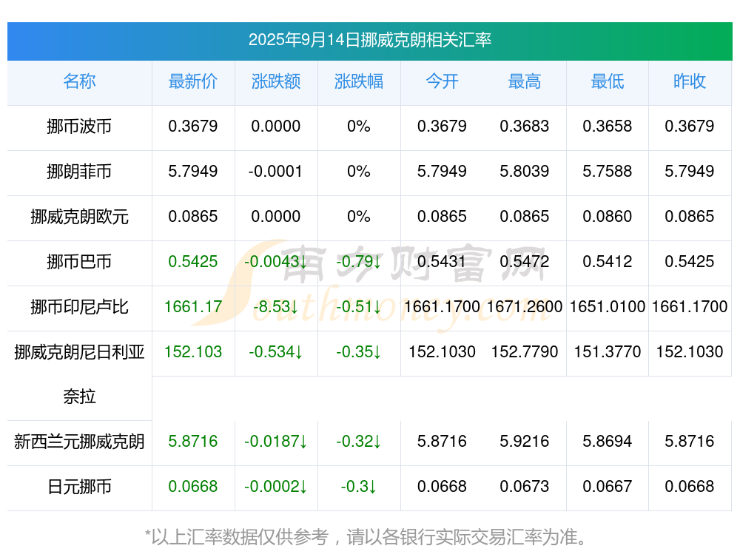This screenshot has height=560, width=740.
Task: Click 挪威克朗欧元 lowest price 0.0860
Action: pyautogui.click(x=608, y=217)
